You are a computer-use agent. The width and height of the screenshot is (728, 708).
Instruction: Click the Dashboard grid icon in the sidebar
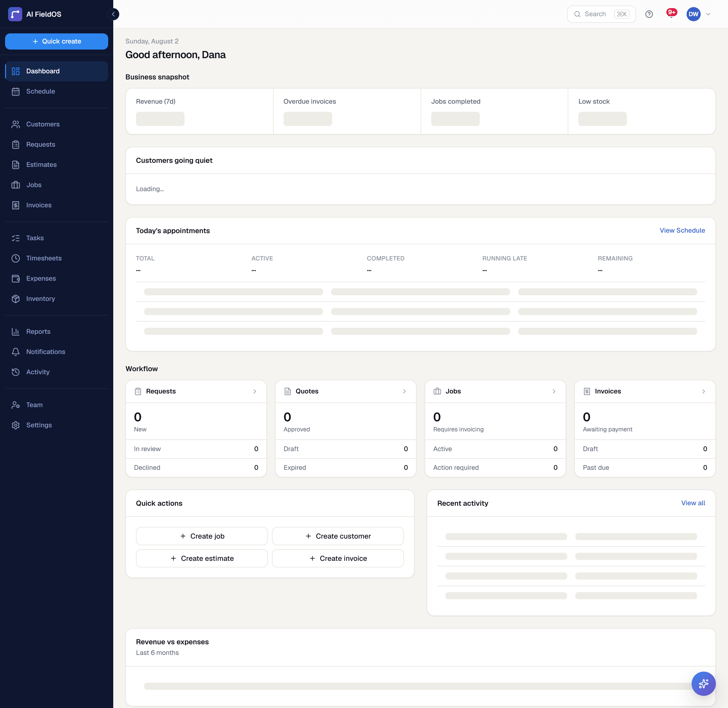pyautogui.click(x=16, y=71)
